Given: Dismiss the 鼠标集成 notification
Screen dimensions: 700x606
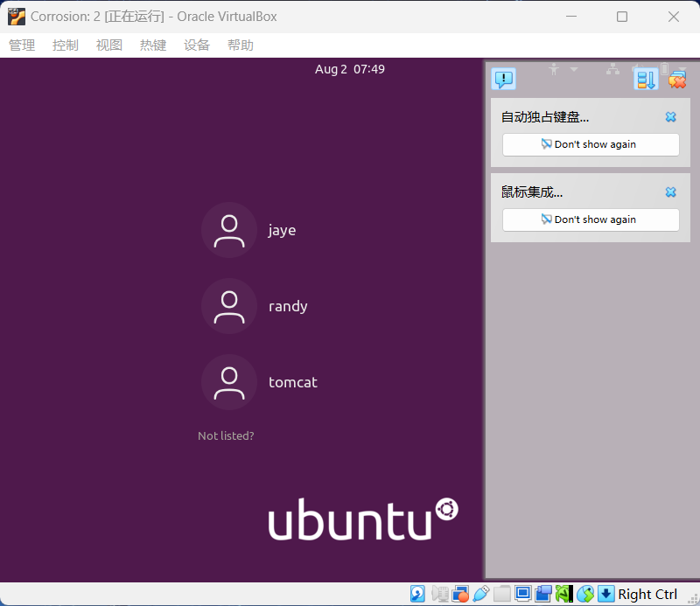Looking at the screenshot, I should click(670, 192).
